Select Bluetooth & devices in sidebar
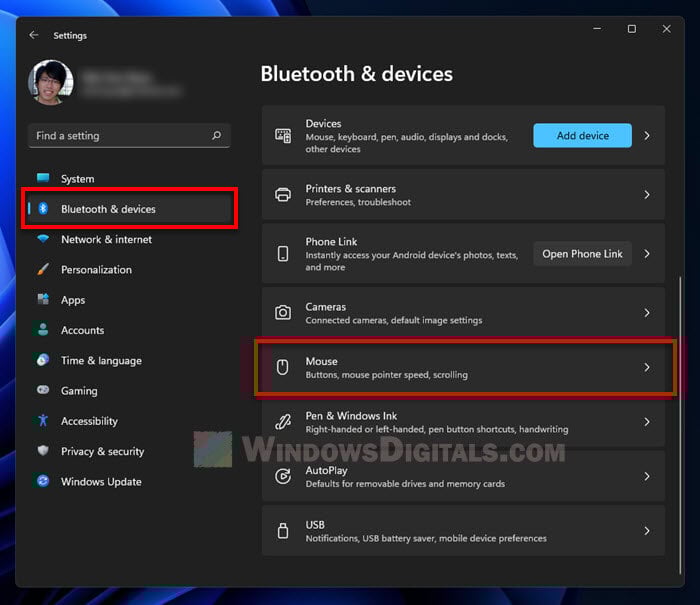 (129, 209)
